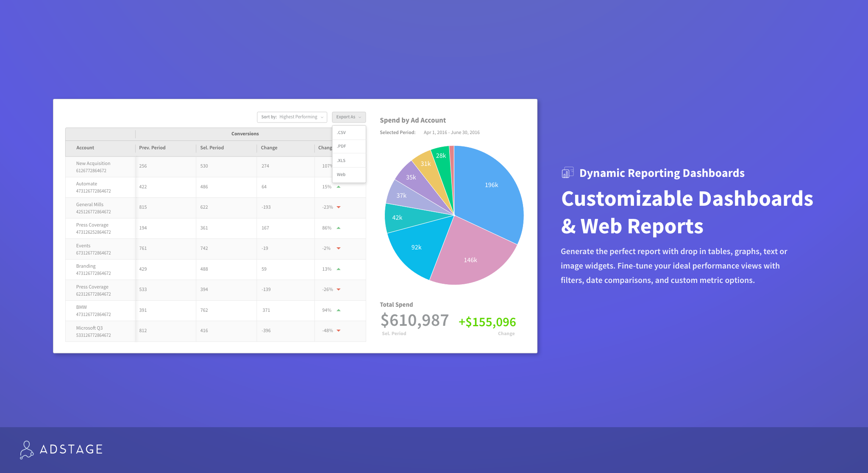Choose .XLS from export menu
The image size is (868, 473).
point(342,161)
